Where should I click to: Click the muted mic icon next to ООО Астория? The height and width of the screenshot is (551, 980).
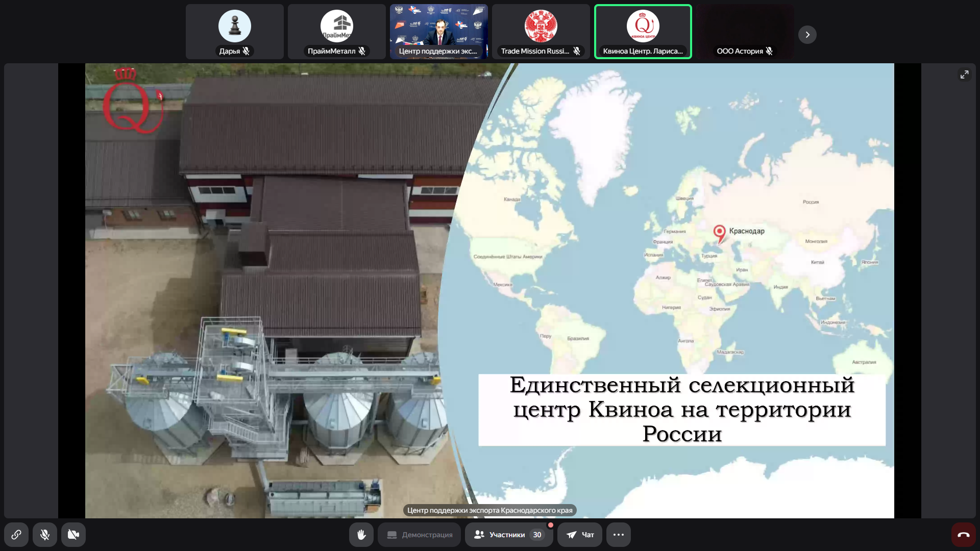tap(769, 51)
